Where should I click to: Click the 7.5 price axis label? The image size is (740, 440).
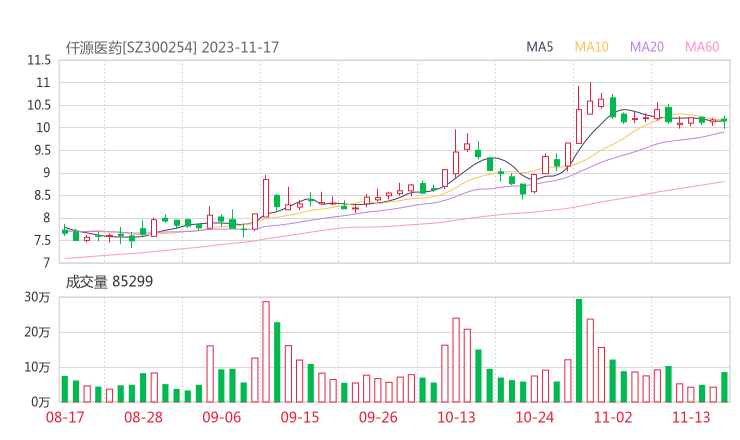point(42,241)
